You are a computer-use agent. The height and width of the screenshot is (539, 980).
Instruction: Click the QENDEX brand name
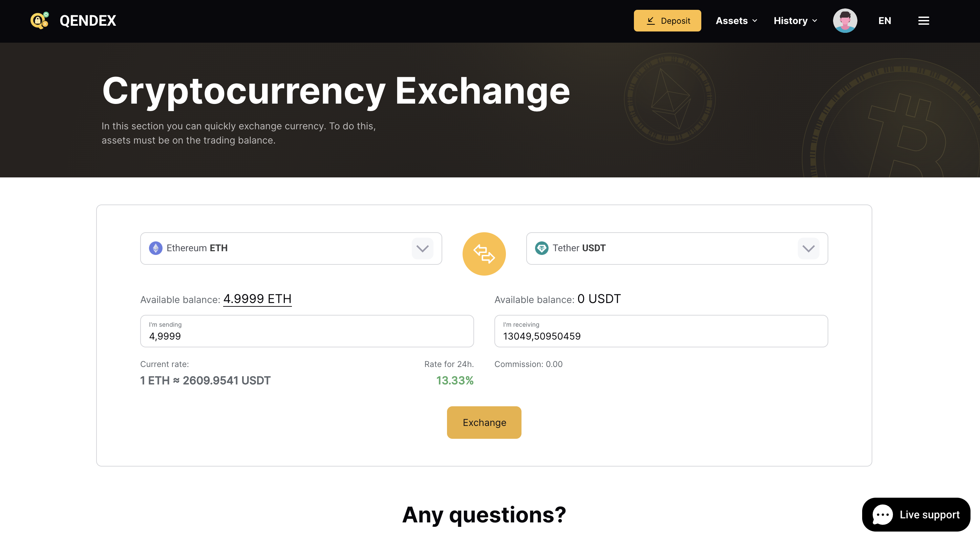point(88,21)
